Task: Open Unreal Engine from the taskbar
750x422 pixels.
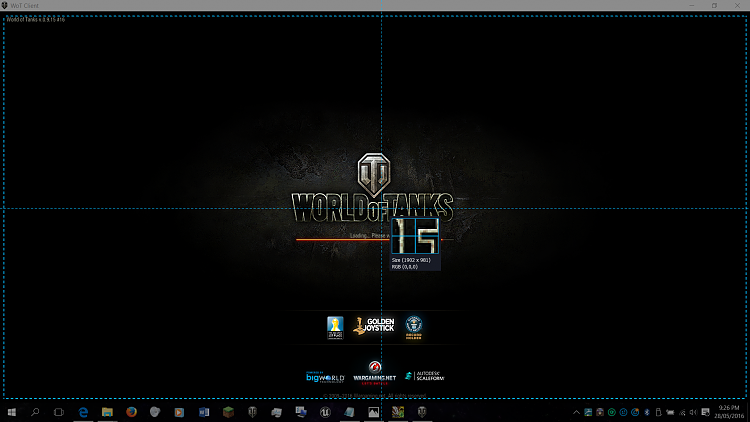Action: (325, 412)
